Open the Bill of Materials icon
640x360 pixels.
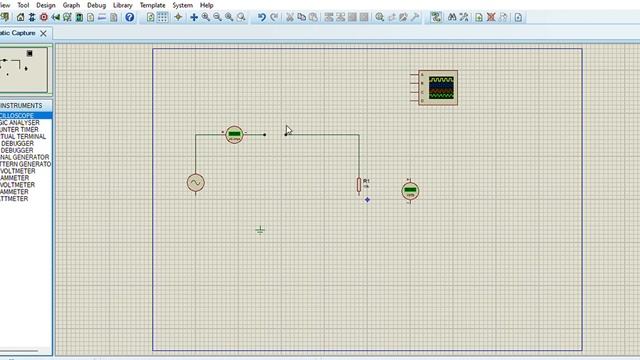click(91, 17)
